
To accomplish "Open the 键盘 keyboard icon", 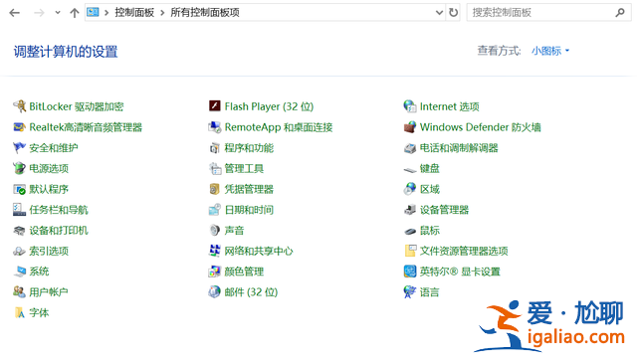I will pos(410,169).
